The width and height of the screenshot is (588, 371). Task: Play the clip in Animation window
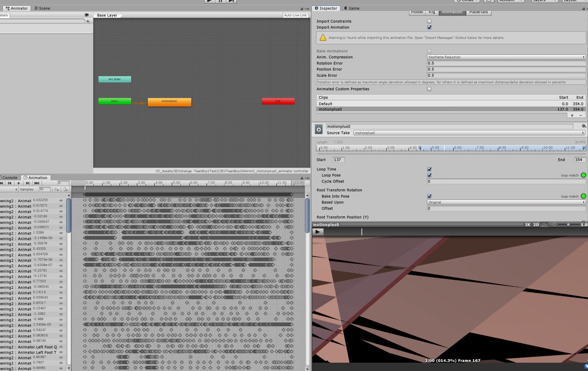point(19,183)
